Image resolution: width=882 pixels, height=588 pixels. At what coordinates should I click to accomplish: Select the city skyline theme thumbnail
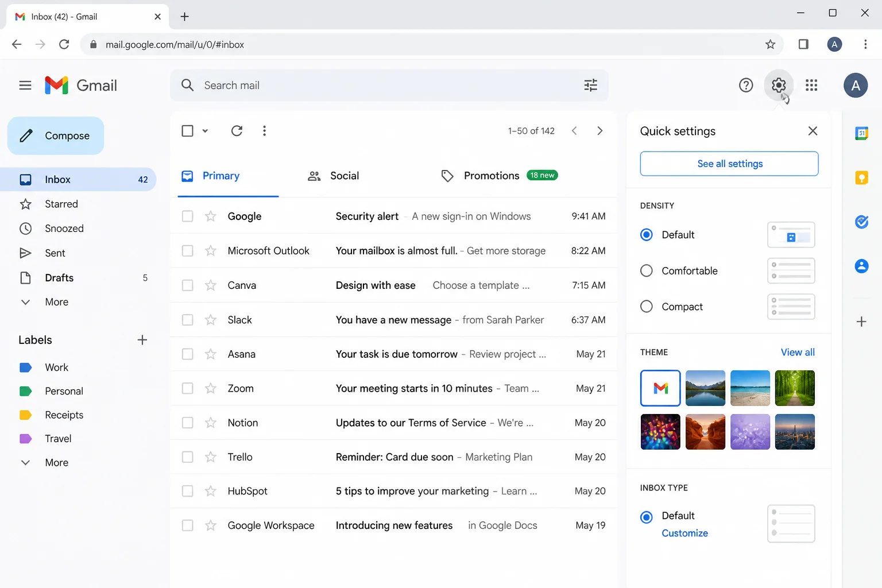795,432
